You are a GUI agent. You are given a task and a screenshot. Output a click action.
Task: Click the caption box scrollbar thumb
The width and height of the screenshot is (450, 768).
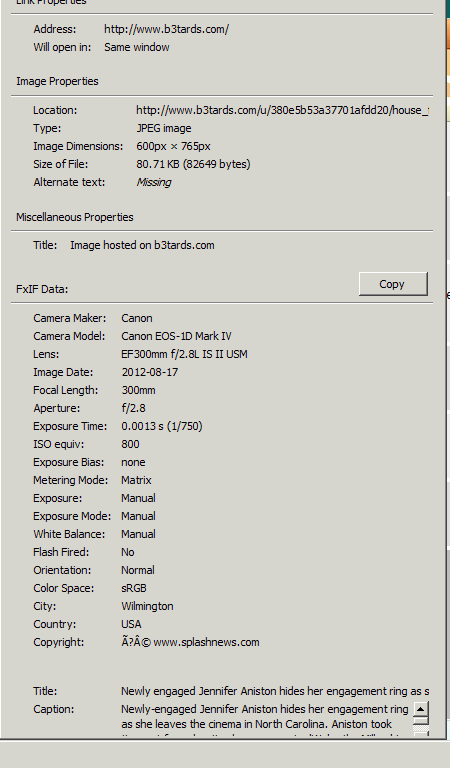(421, 720)
